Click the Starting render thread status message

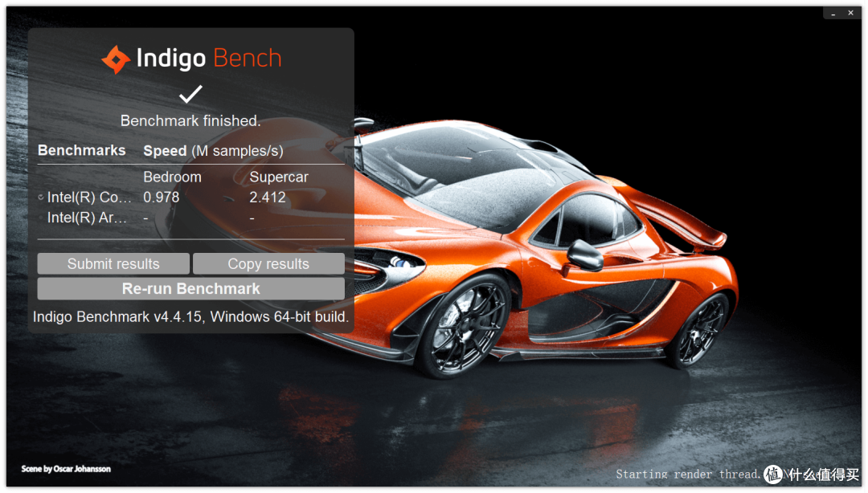(x=688, y=475)
